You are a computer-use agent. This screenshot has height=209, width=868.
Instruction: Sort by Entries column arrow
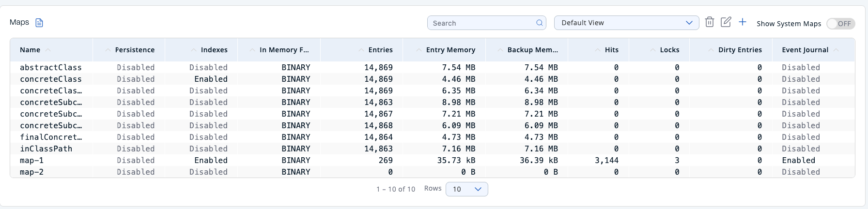click(x=361, y=50)
